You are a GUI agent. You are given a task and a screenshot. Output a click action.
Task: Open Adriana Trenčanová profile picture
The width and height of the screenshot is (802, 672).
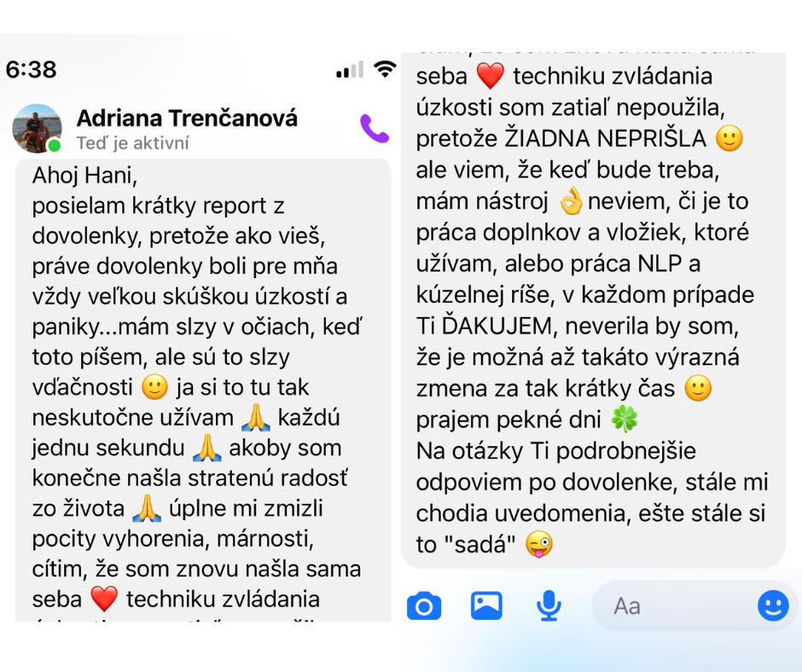click(37, 129)
